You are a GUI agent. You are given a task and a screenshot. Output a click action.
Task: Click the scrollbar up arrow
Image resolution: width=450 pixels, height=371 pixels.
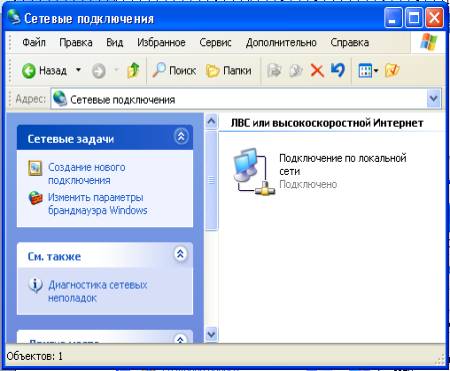(x=211, y=122)
